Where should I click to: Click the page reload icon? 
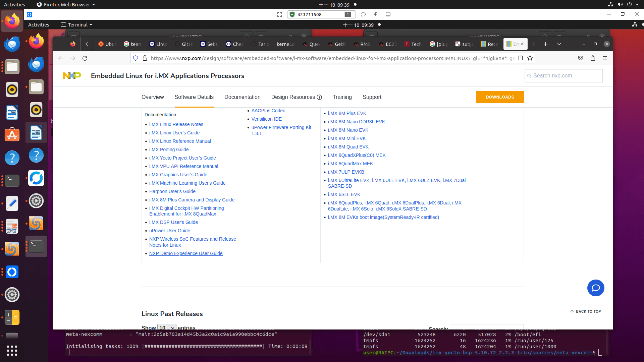click(85, 58)
